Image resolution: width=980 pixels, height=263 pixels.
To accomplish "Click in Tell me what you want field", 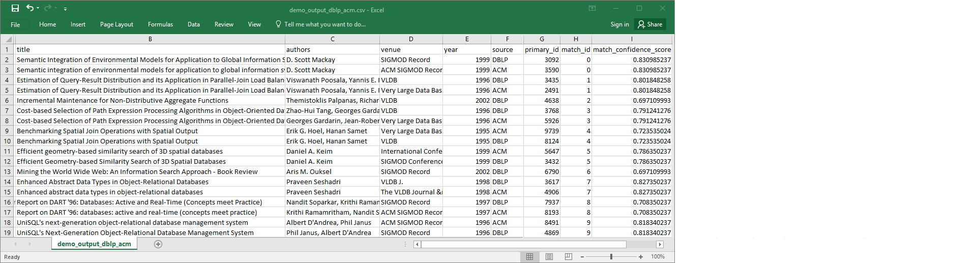I will [324, 24].
